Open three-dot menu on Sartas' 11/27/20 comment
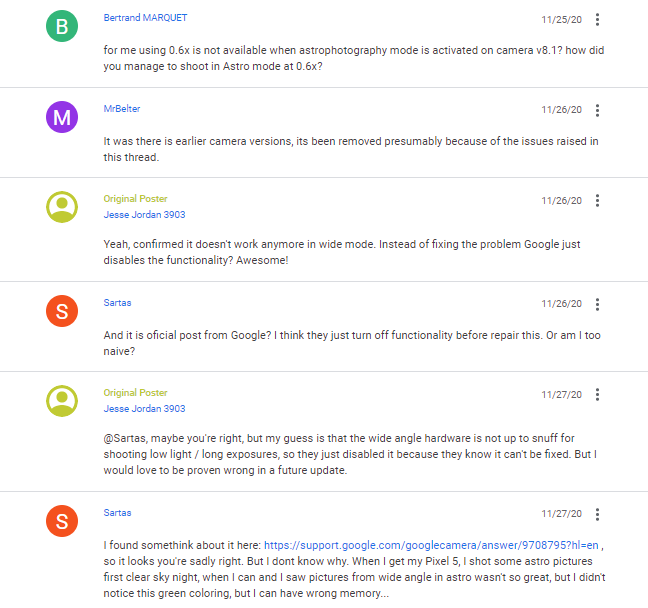 pos(597,514)
